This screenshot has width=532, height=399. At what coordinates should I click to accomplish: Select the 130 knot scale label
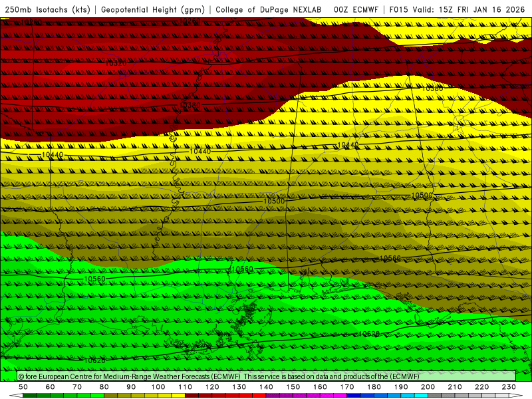(239, 387)
